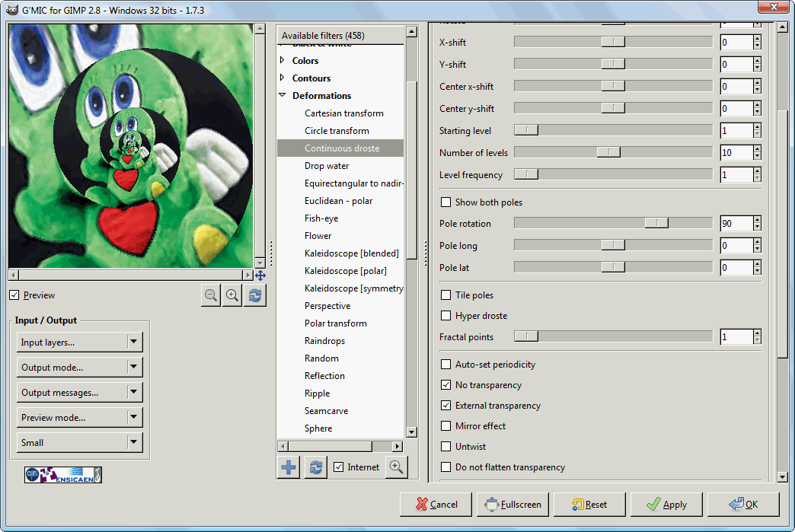Open the Small preview size dropdown
The image size is (795, 532).
(80, 442)
